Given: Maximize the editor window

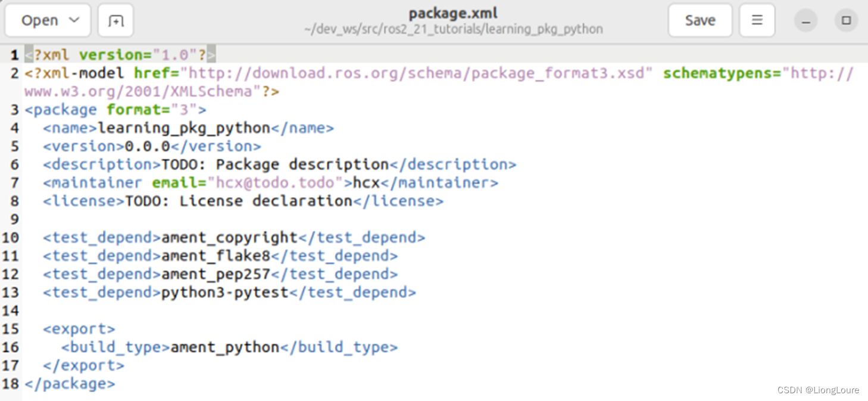Looking at the screenshot, I should pos(846,21).
